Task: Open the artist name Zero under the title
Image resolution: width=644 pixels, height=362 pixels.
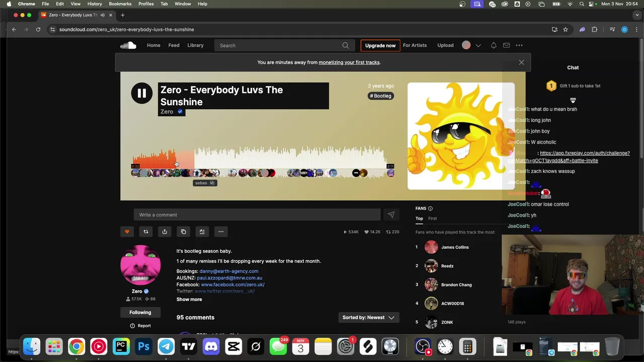Action: [167, 112]
